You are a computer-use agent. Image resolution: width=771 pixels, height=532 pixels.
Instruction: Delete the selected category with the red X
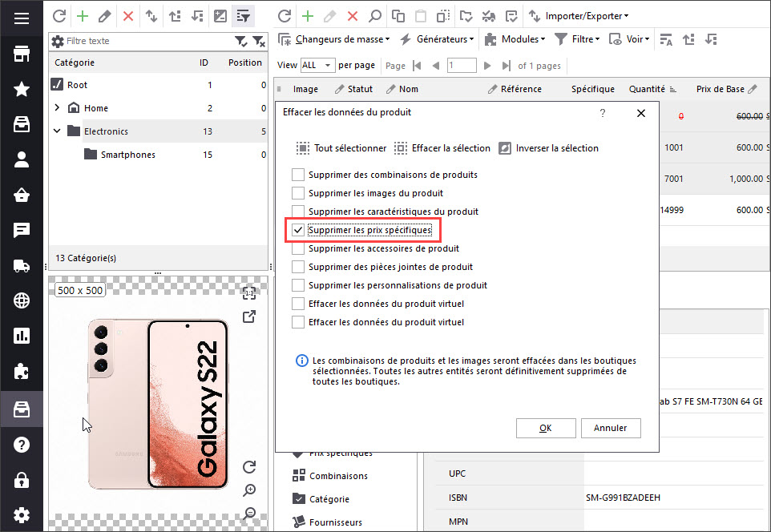point(128,16)
